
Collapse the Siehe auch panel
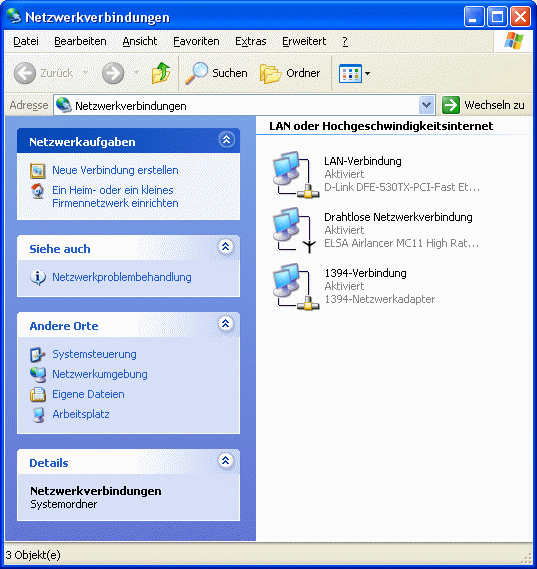[x=225, y=247]
